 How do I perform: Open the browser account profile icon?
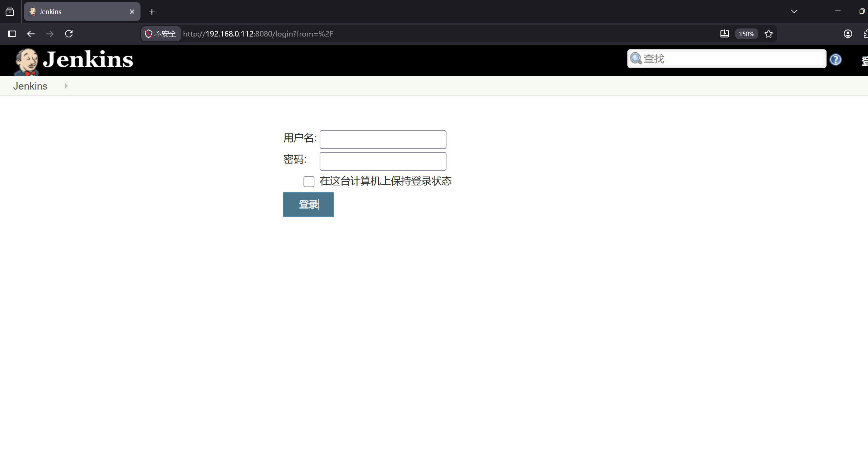(848, 34)
